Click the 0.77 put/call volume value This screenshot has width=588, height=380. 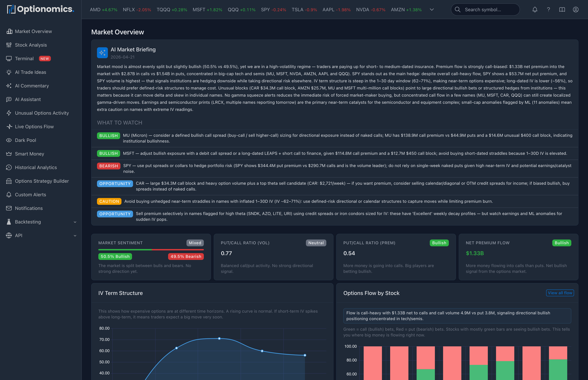click(x=226, y=253)
